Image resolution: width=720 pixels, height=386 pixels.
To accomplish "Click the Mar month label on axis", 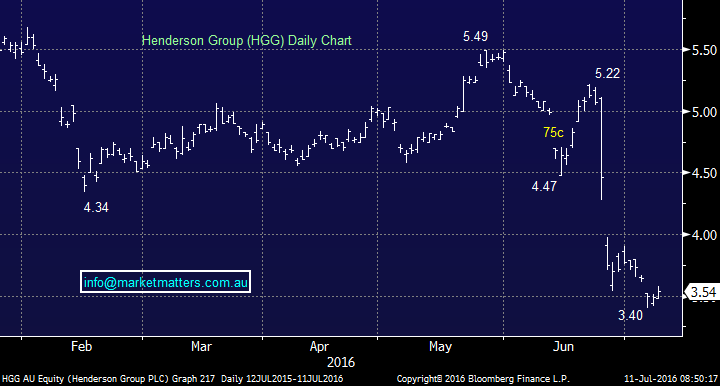I will coord(201,346).
